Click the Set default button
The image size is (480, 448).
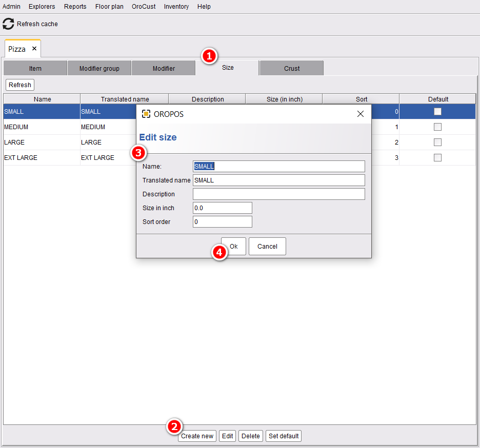tap(284, 436)
